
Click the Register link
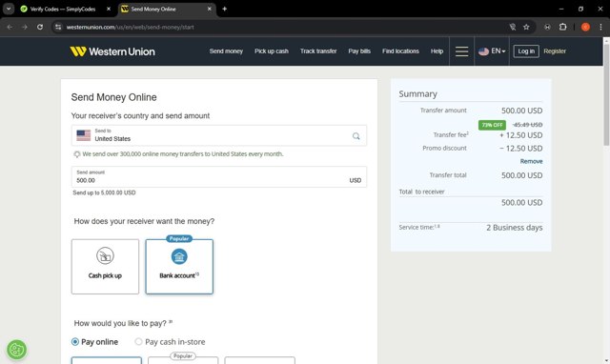(x=555, y=51)
